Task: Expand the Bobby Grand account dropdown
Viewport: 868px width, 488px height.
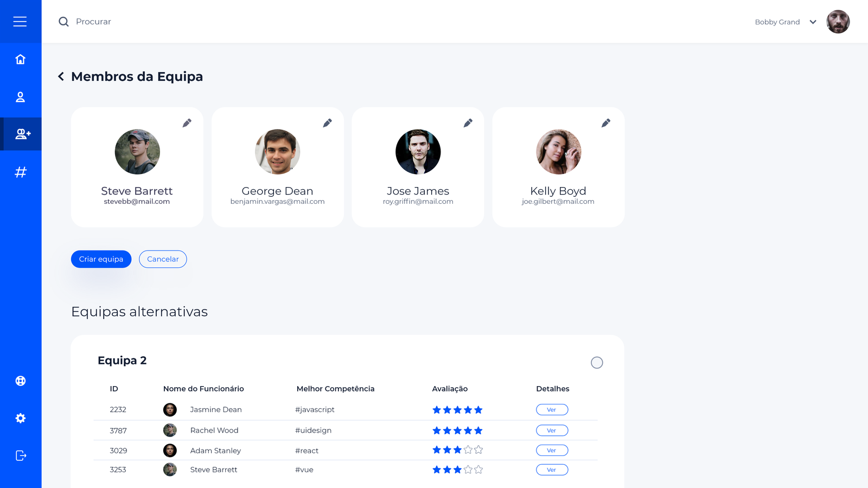Action: tap(813, 22)
